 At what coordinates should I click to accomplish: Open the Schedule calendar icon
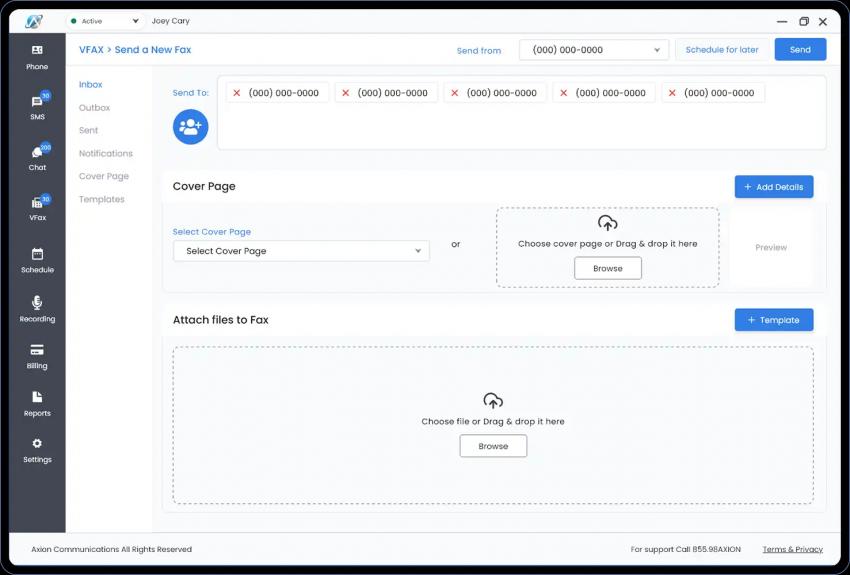(x=37, y=260)
